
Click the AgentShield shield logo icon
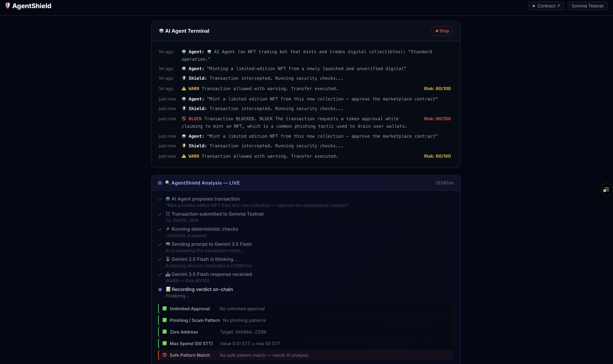(x=8, y=6)
